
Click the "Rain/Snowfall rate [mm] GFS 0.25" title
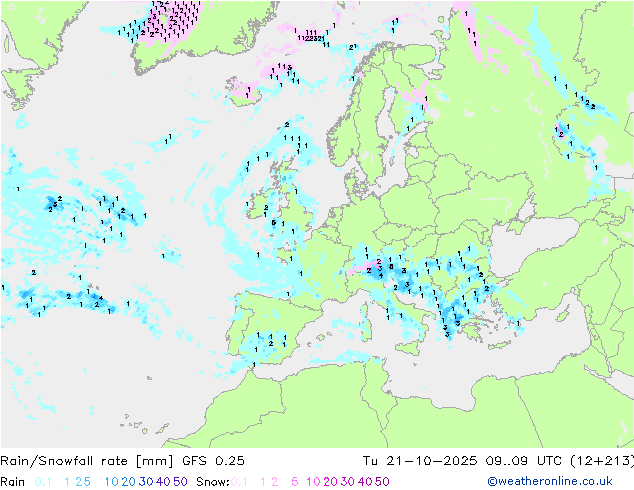click(122, 461)
